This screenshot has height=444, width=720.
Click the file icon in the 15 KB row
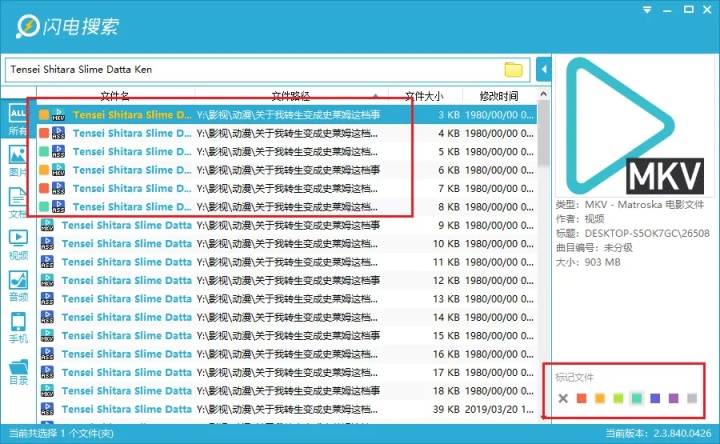click(47, 335)
